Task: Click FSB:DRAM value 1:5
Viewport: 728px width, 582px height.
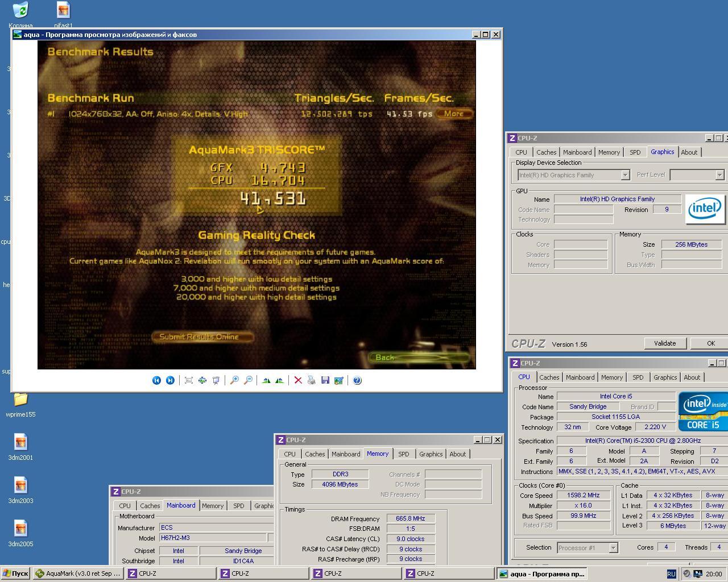Action: click(411, 529)
